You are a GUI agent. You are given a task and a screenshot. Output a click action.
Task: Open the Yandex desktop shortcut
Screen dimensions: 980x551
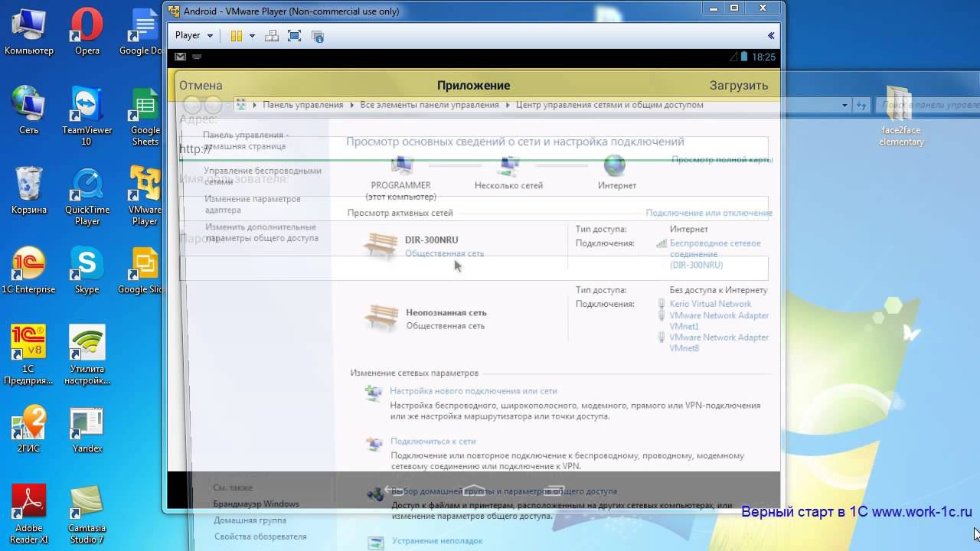tap(87, 429)
